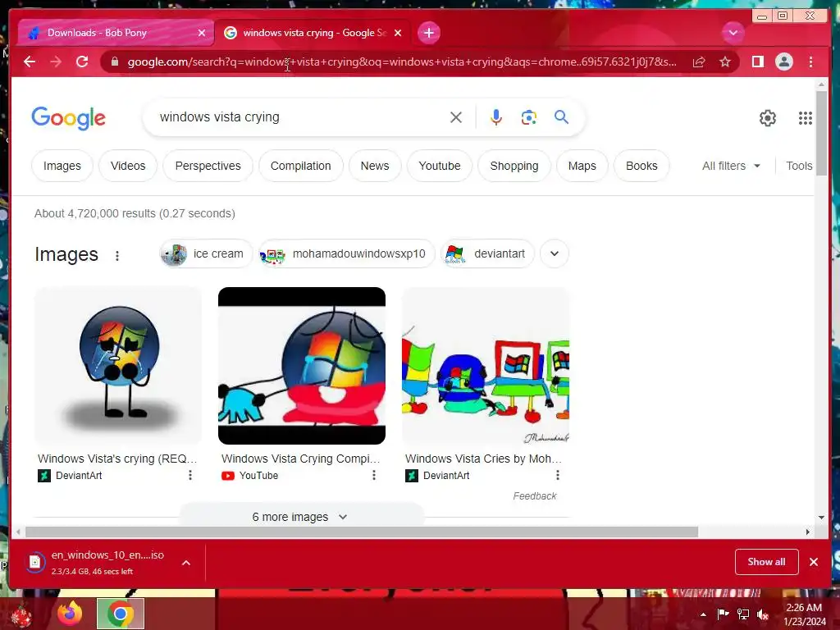Click the Chrome taskbar icon
This screenshot has width=840, height=630.
click(x=121, y=614)
